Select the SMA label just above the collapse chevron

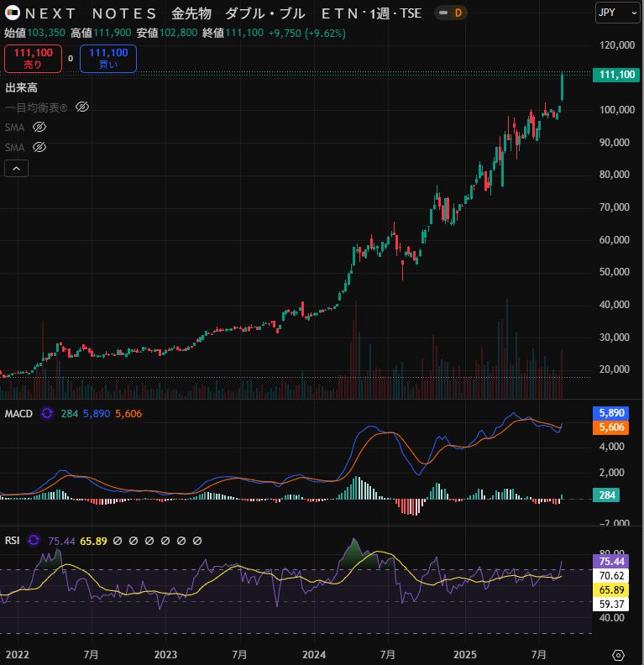coord(15,147)
